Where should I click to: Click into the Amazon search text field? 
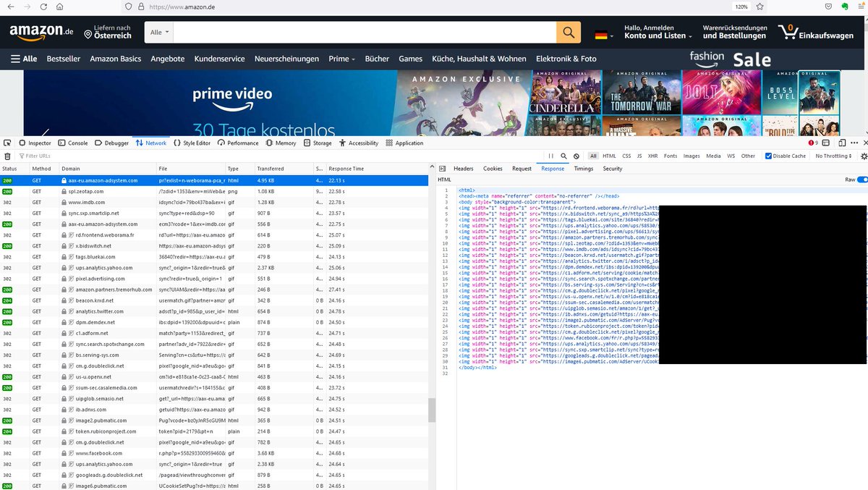coord(365,33)
